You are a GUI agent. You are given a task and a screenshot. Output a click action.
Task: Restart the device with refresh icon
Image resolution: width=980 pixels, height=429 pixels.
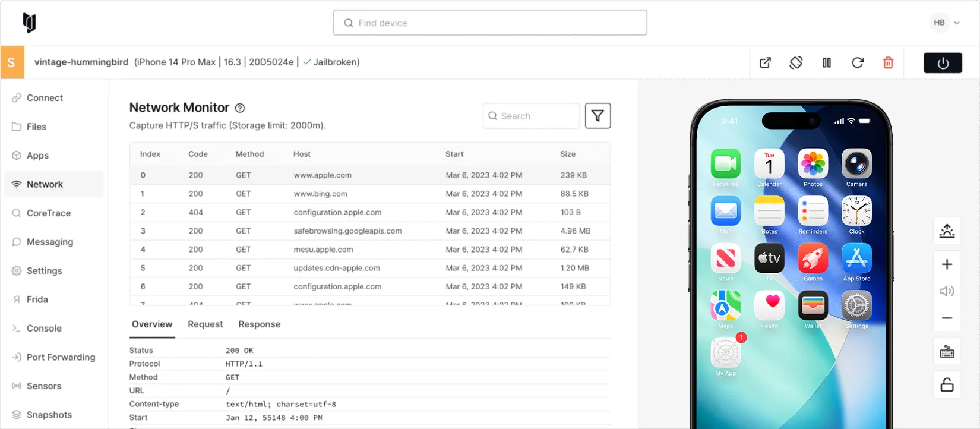click(858, 62)
